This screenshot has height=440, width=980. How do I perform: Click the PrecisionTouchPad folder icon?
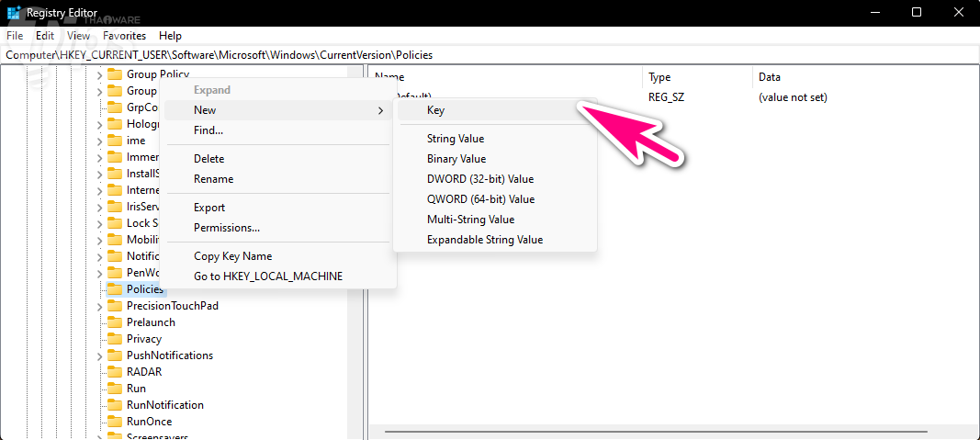115,306
